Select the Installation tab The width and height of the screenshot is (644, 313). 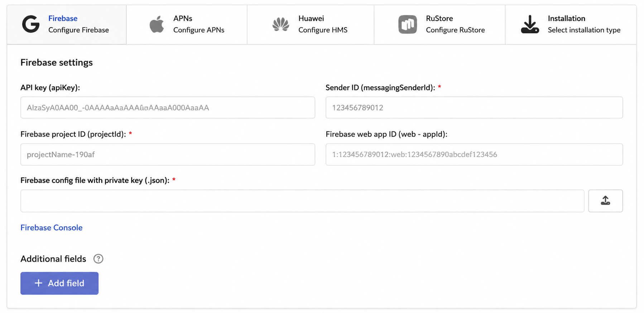point(571,24)
